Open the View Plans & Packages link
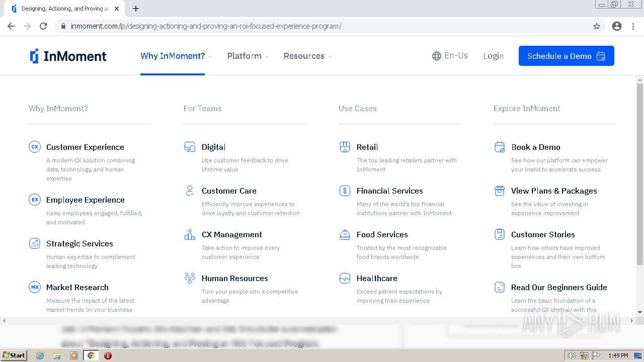The width and height of the screenshot is (644, 362). pyautogui.click(x=554, y=191)
